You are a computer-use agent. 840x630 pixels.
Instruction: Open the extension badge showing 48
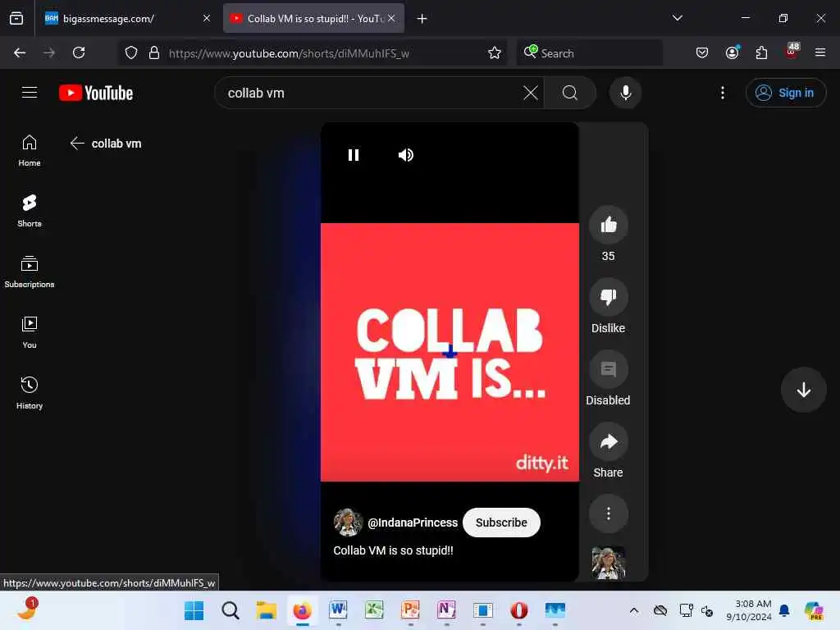click(x=792, y=51)
